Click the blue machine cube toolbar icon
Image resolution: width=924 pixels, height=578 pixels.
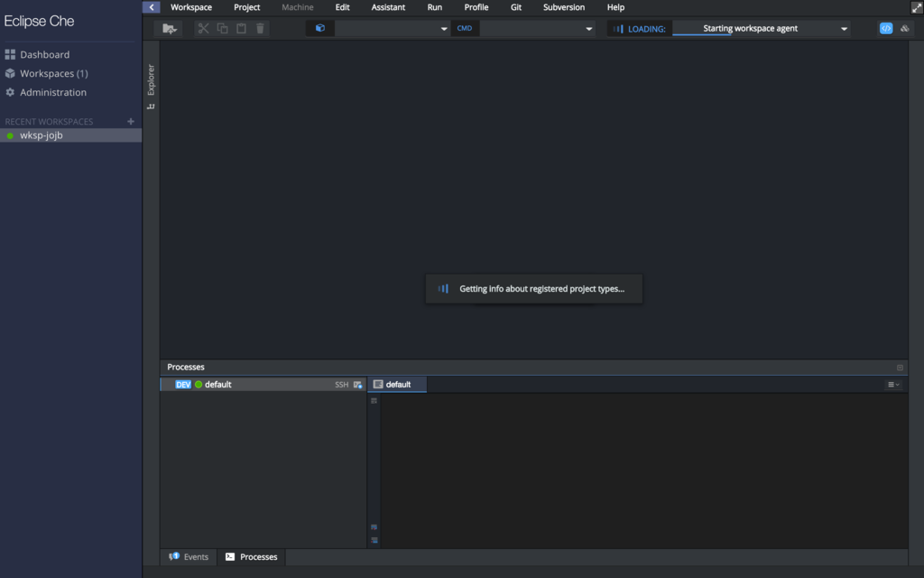pos(319,28)
